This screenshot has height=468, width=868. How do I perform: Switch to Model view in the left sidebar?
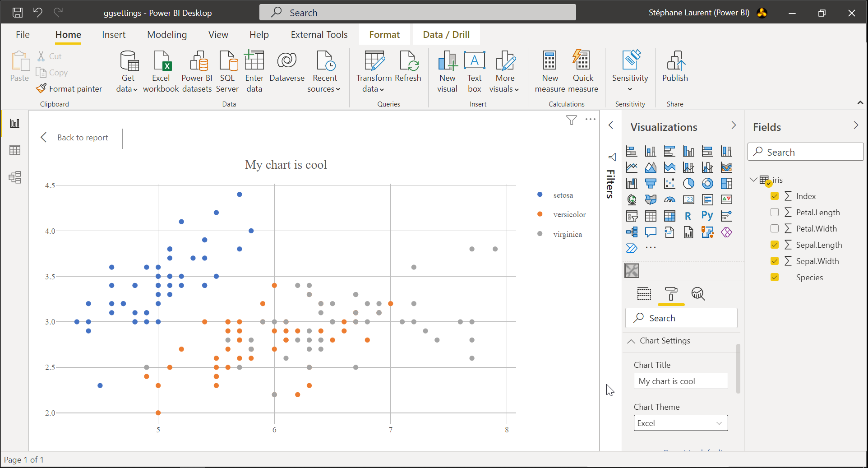[15, 177]
